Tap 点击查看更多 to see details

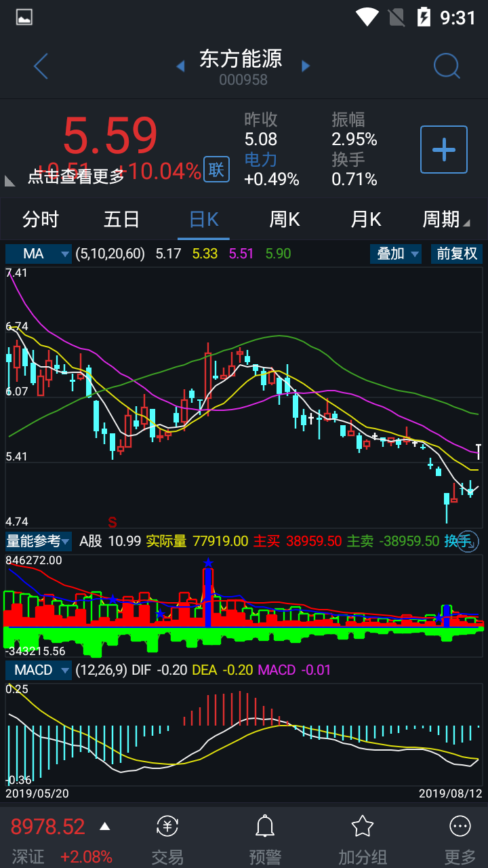pyautogui.click(x=76, y=176)
